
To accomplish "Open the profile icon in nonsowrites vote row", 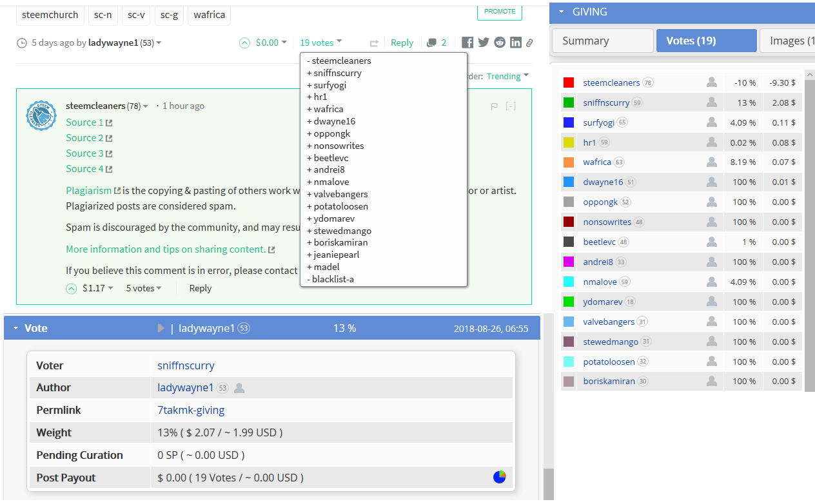I will (x=712, y=222).
